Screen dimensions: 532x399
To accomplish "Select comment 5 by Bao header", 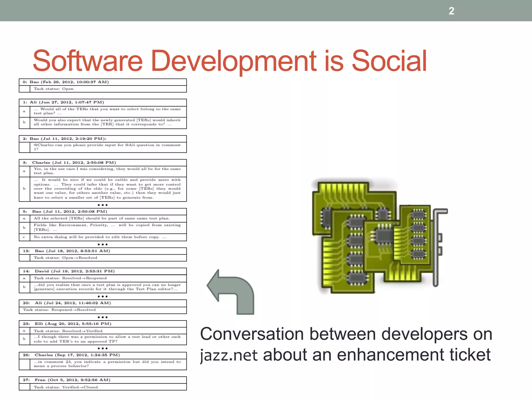I will point(65,211).
